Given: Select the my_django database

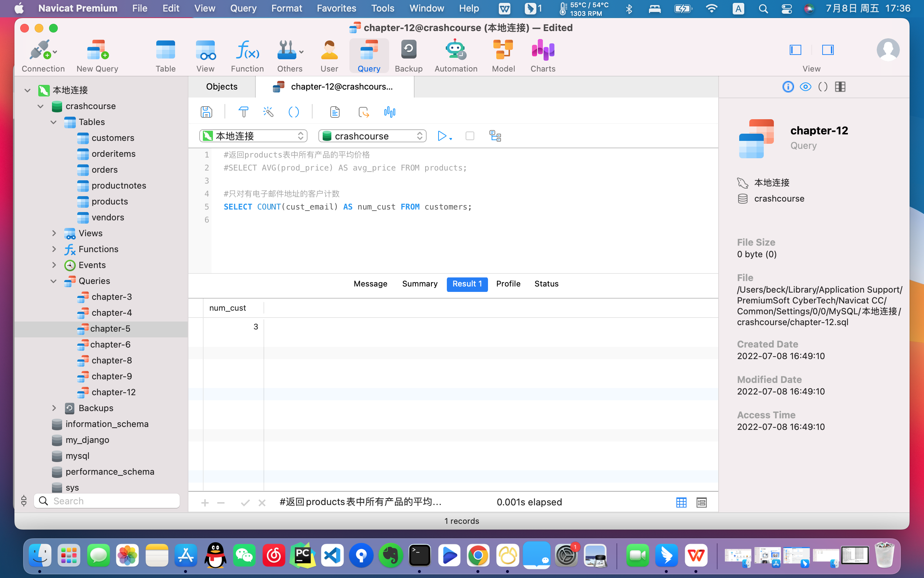Looking at the screenshot, I should click(x=87, y=440).
